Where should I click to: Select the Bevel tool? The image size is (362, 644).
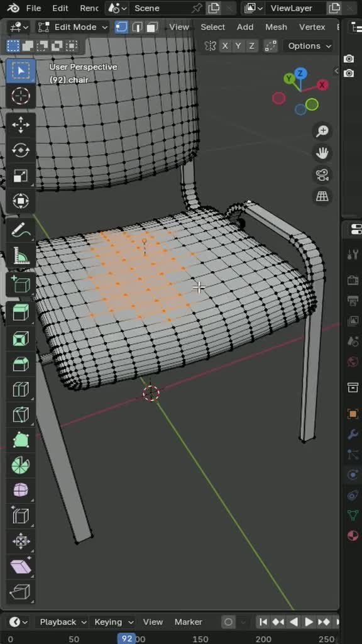[x=21, y=364]
